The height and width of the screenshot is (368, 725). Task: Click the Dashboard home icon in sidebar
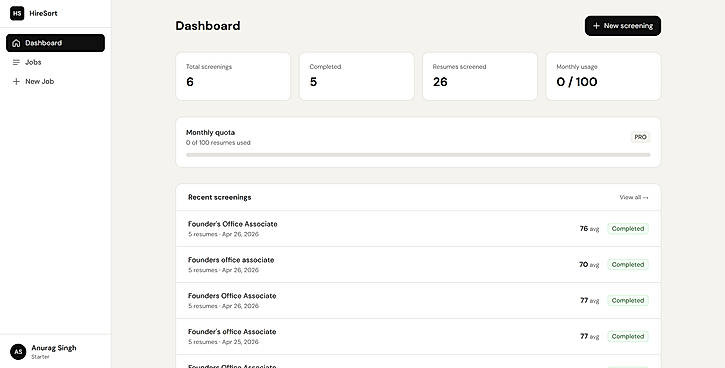point(16,43)
